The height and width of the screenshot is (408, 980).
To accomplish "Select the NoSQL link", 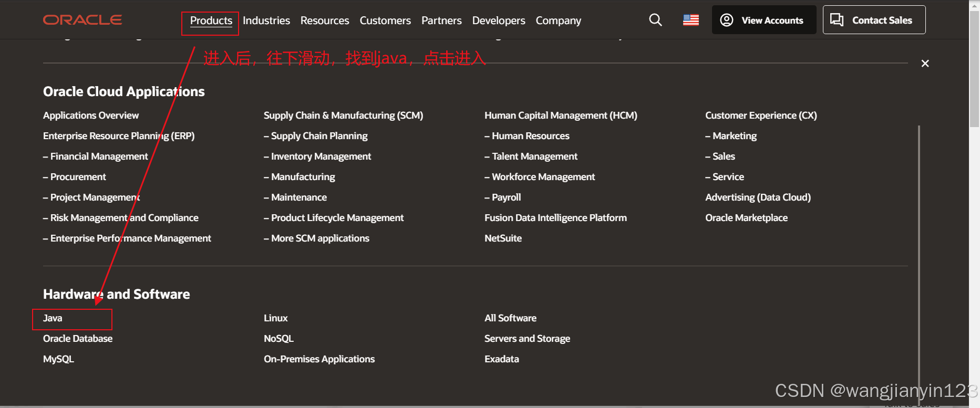I will 278,339.
